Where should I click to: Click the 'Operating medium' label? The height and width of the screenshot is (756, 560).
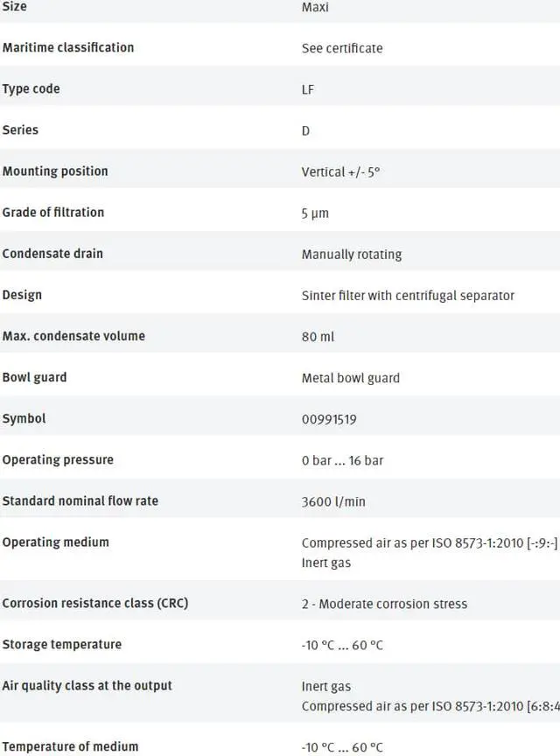point(56,542)
